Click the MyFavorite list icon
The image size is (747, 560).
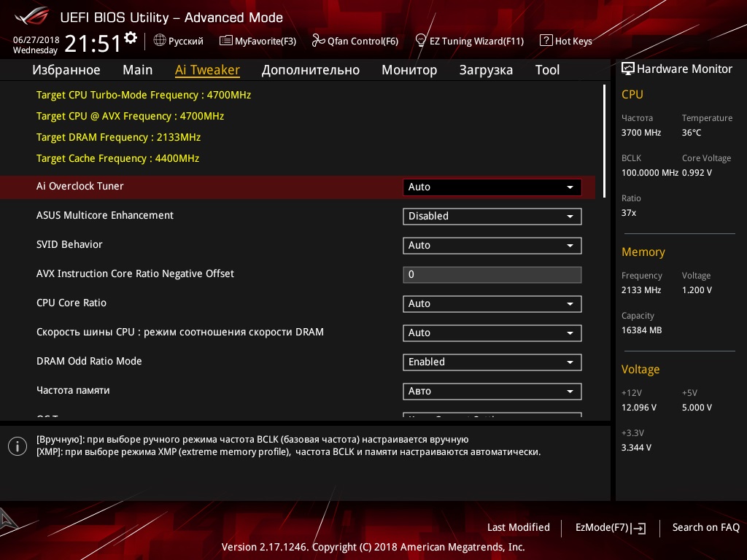[226, 41]
